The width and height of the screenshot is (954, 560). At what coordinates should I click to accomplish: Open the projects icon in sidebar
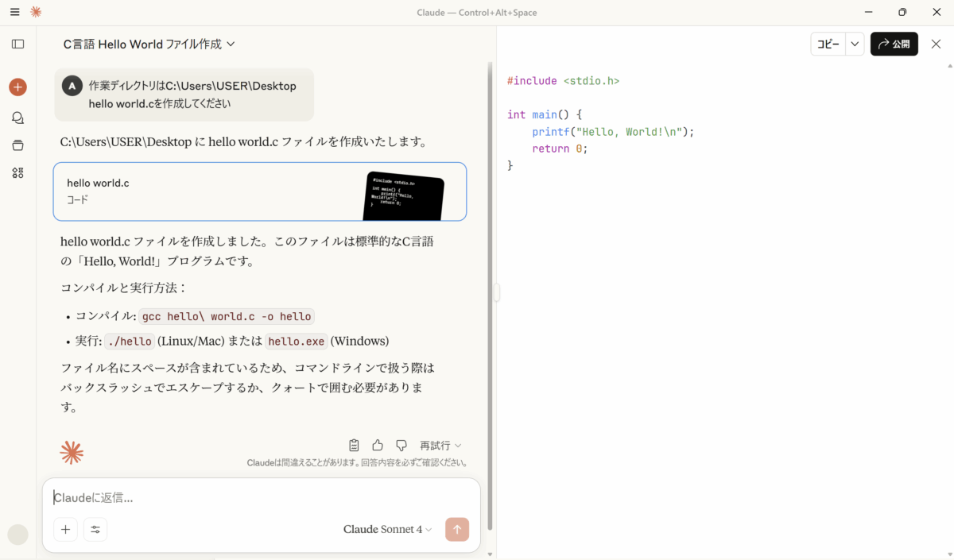pyautogui.click(x=17, y=145)
